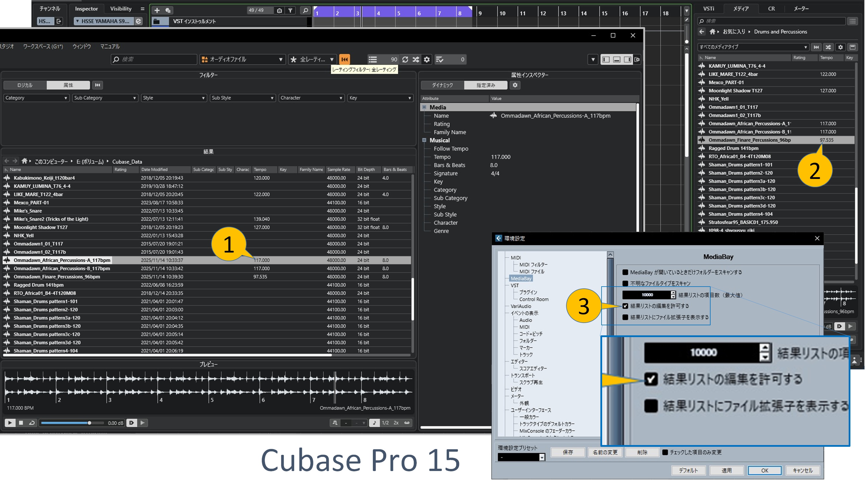The image size is (868, 484).
Task: Click the OK button in preferences
Action: coord(764,470)
